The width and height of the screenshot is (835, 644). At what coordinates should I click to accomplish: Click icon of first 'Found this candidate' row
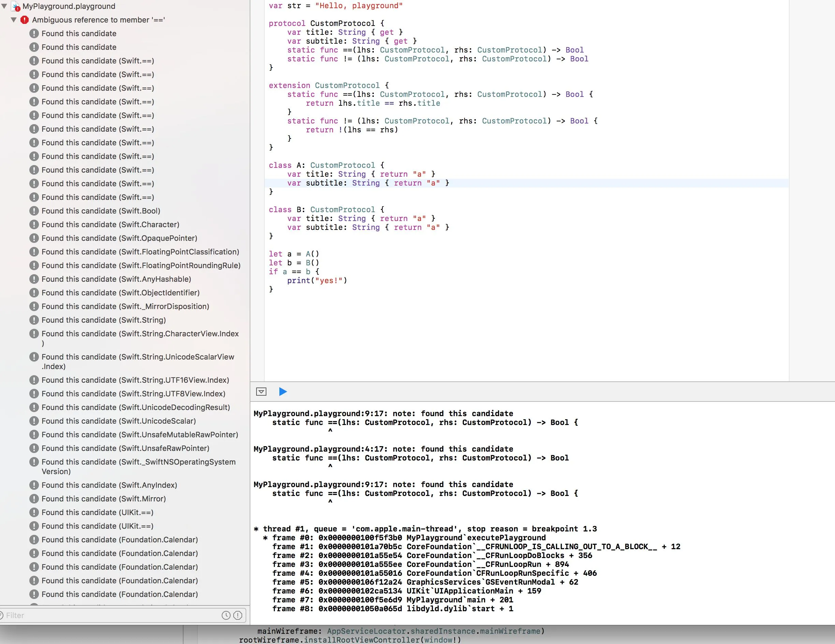(x=34, y=34)
